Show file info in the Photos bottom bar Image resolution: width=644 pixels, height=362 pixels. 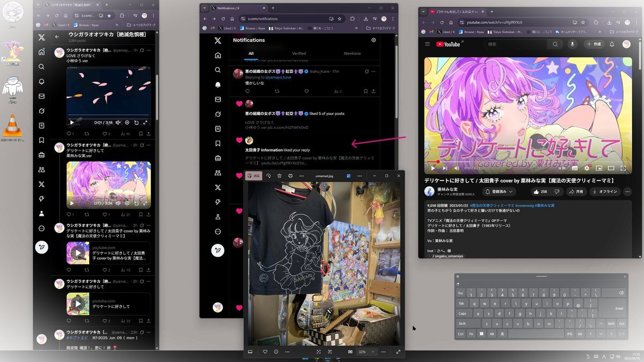pyautogui.click(x=276, y=352)
